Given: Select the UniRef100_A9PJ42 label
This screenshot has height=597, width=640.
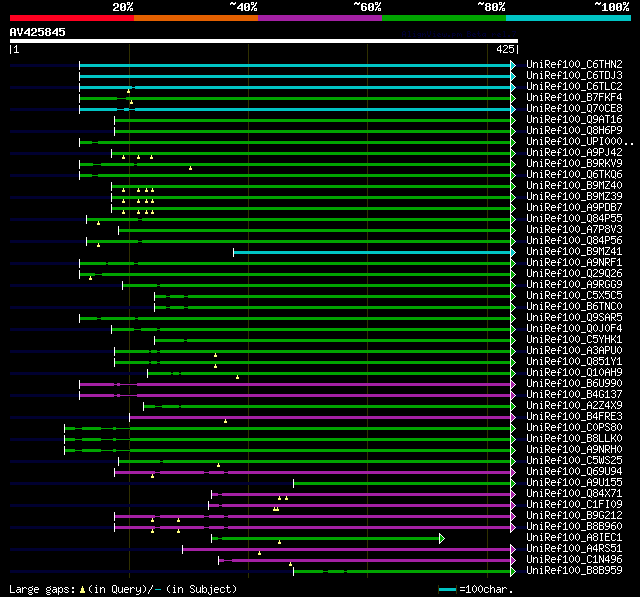Looking at the screenshot, I should tap(574, 153).
